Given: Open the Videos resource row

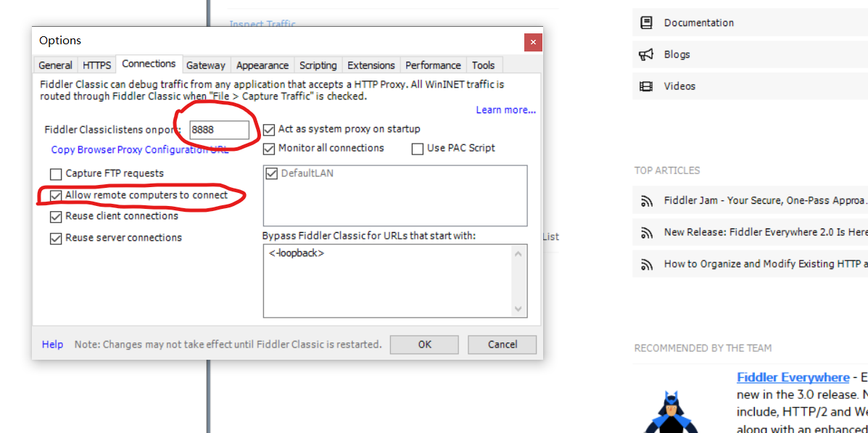Looking at the screenshot, I should [x=750, y=86].
